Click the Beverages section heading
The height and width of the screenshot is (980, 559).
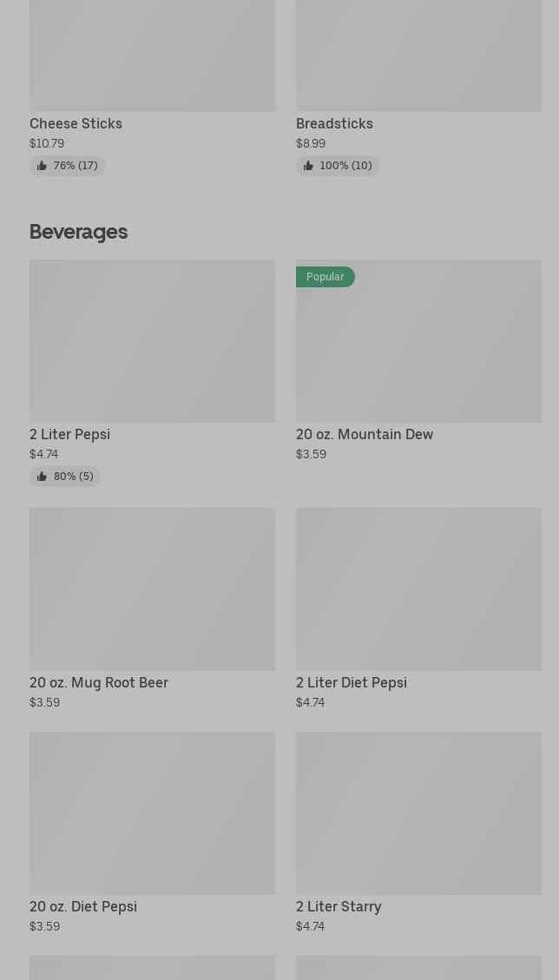(x=79, y=232)
